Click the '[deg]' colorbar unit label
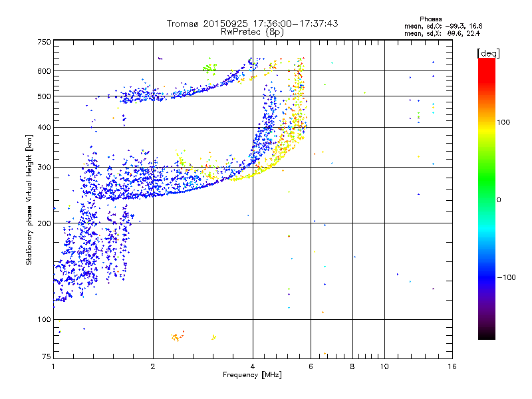532x399 pixels. [x=488, y=53]
